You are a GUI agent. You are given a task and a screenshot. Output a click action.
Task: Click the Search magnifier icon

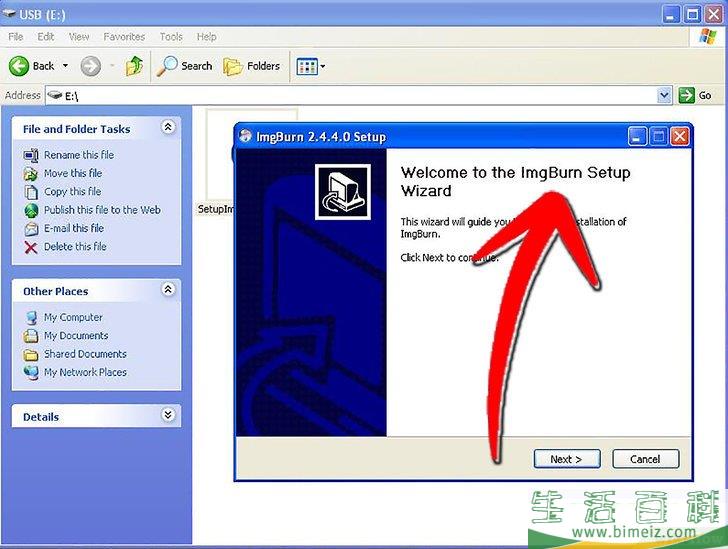(x=167, y=66)
